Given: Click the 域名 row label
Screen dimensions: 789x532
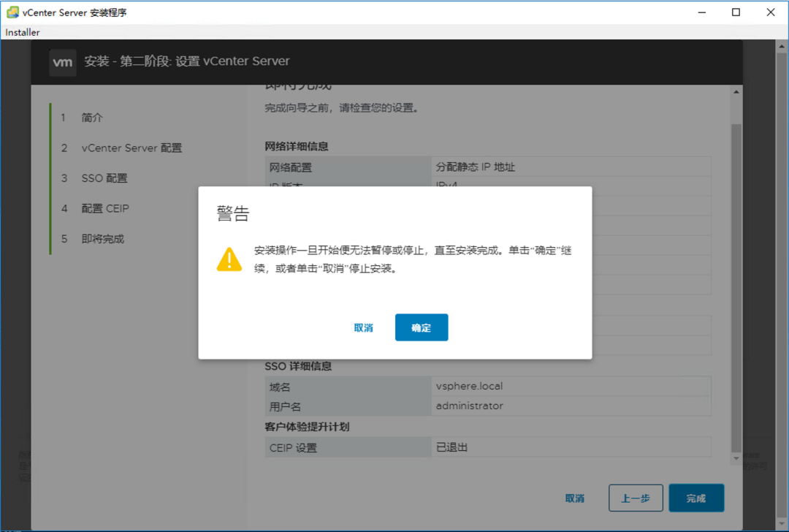Looking at the screenshot, I should pyautogui.click(x=280, y=387).
